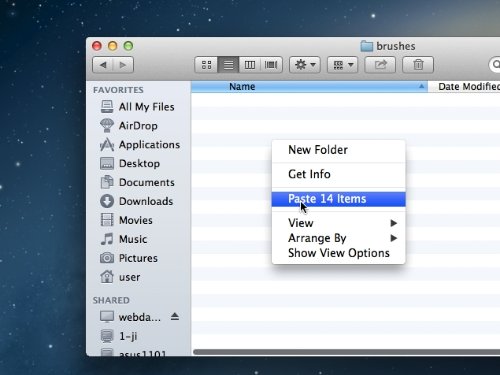
Task: Open the gear Action menu
Action: click(305, 65)
